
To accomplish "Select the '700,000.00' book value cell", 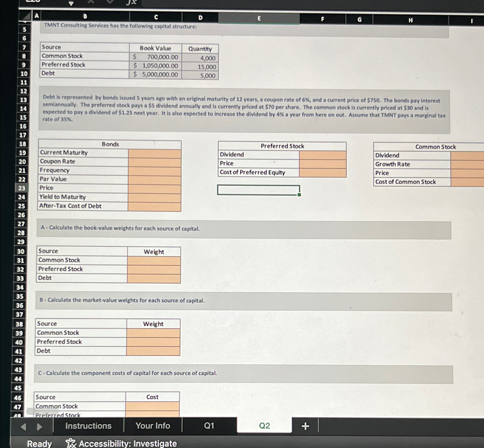I will pyautogui.click(x=156, y=57).
